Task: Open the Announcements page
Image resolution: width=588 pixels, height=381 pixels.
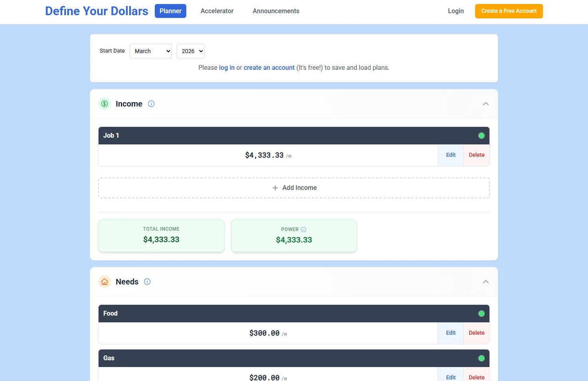Action: click(x=276, y=11)
